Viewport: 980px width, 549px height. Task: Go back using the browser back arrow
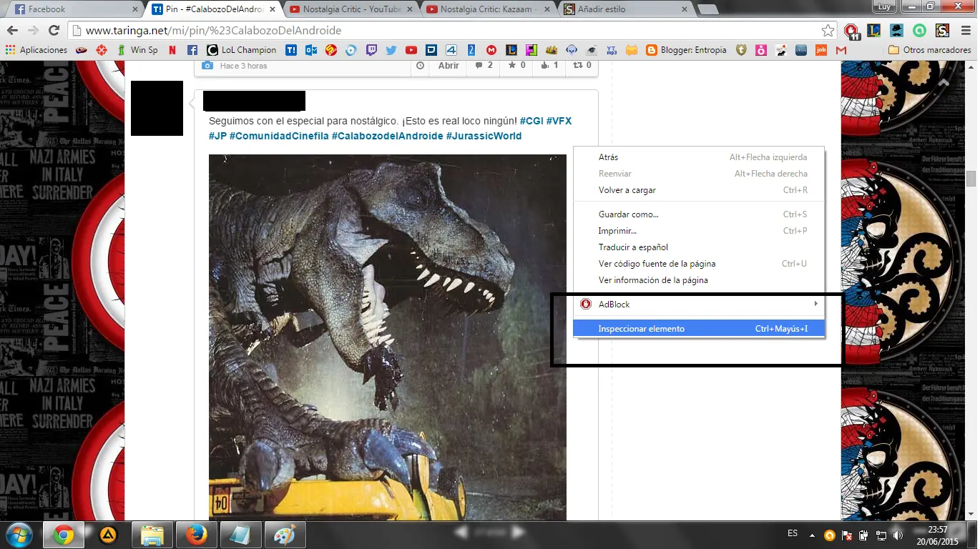point(13,31)
